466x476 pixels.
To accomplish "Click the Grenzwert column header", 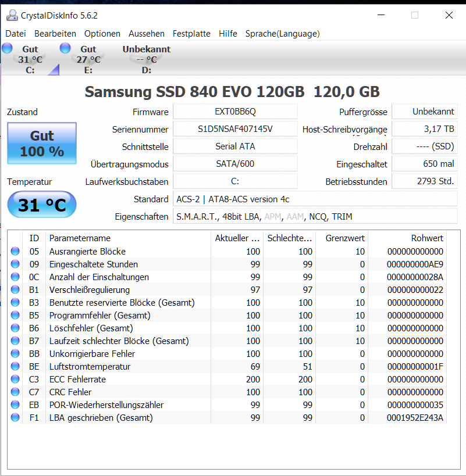I will (x=342, y=238).
